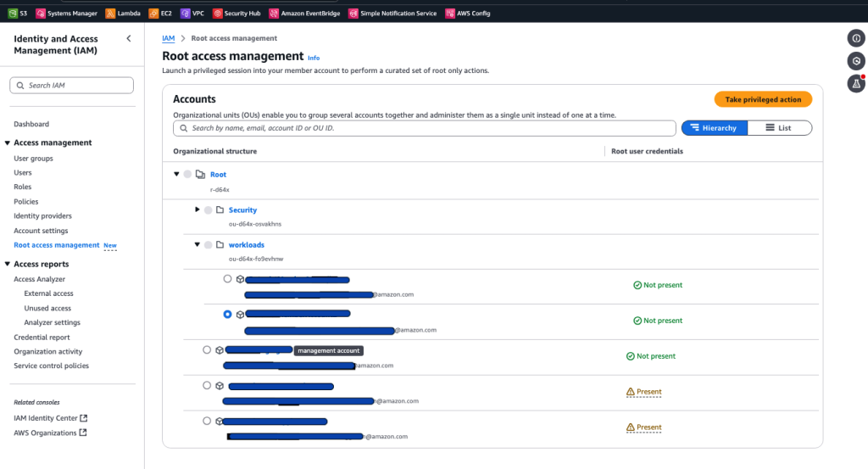Open the Root link in tree
The image size is (868, 469).
point(218,175)
